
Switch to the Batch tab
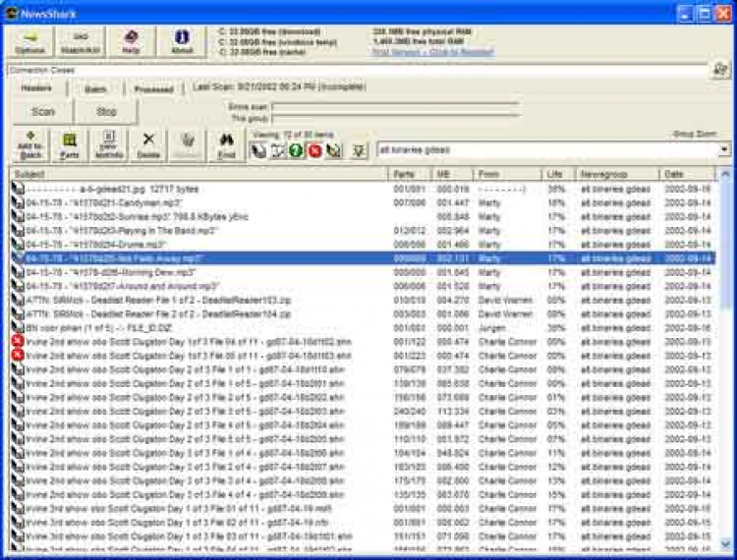click(95, 88)
